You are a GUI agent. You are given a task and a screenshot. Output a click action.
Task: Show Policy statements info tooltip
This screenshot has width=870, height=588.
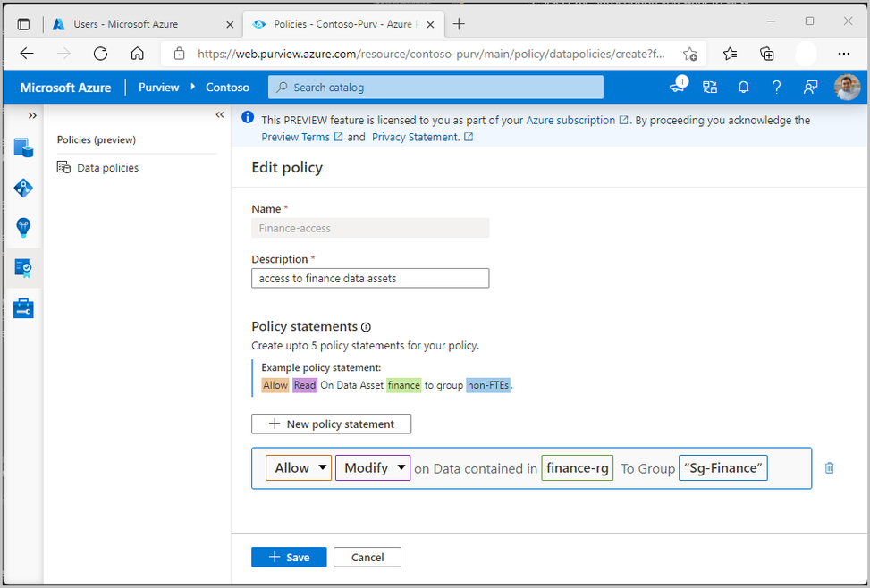367,327
